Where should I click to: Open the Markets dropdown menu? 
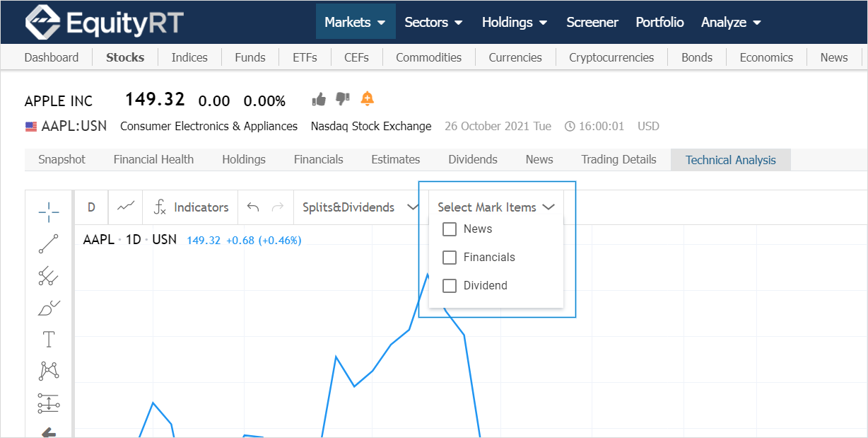coord(356,22)
